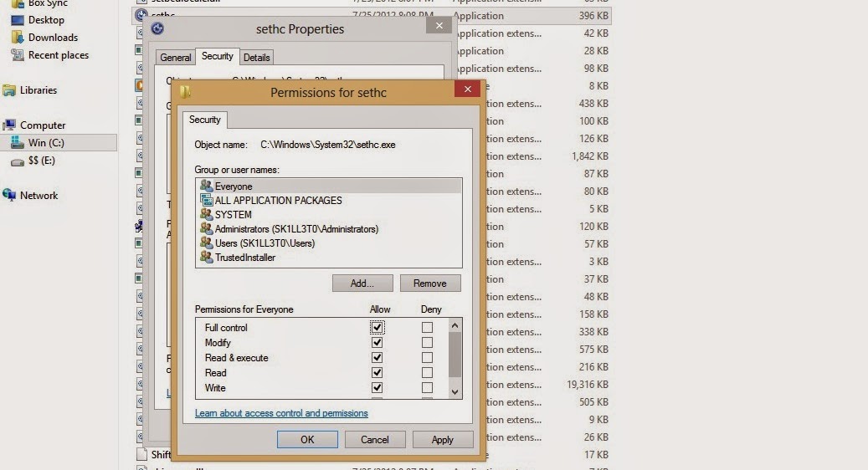Image resolution: width=868 pixels, height=470 pixels.
Task: Click the Apply button
Action: point(442,440)
